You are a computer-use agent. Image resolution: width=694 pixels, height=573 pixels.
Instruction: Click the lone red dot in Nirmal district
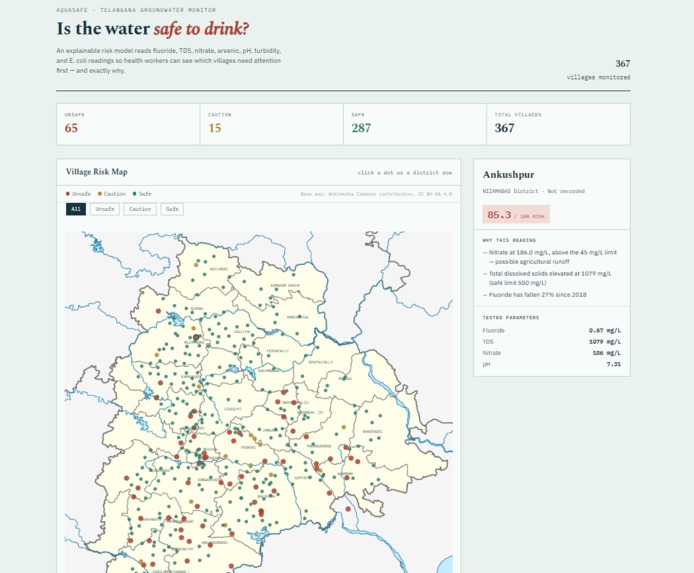click(158, 311)
